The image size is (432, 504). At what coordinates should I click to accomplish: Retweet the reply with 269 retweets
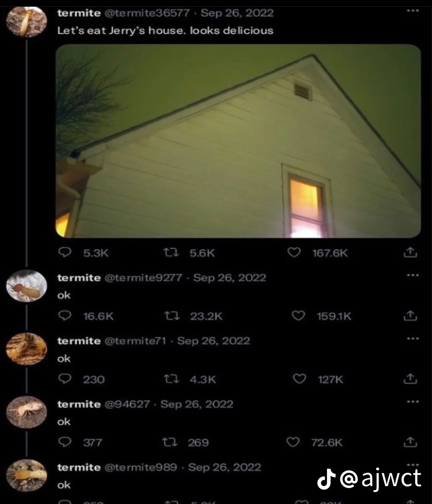170,442
